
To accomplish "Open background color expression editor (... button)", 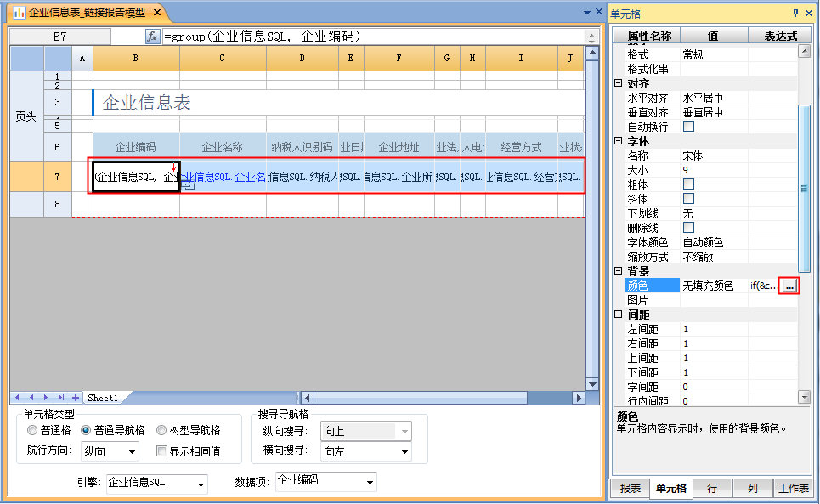I will (789, 286).
